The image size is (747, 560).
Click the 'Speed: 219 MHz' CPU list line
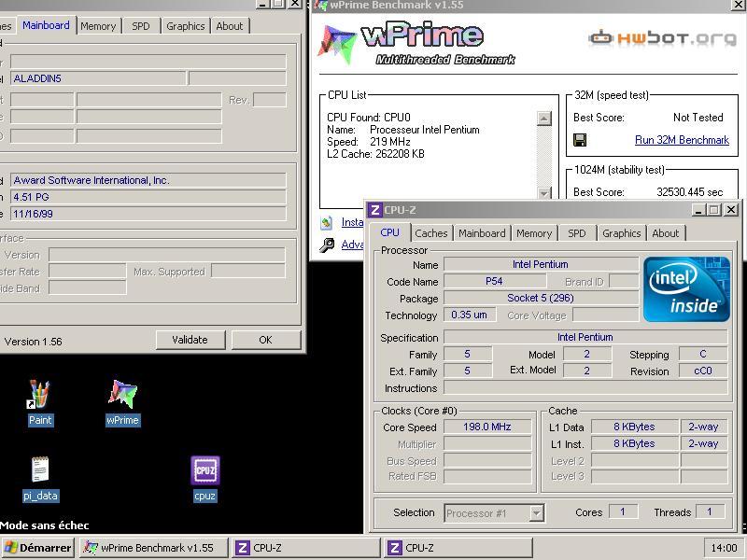point(368,142)
